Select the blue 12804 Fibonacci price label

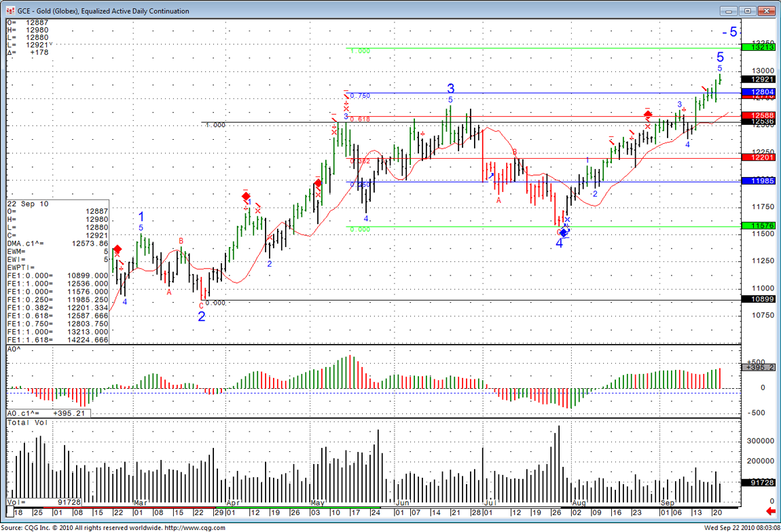(758, 92)
